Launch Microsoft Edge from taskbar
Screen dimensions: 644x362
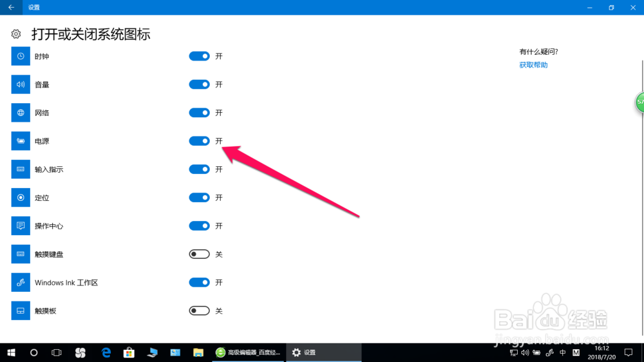click(x=106, y=352)
